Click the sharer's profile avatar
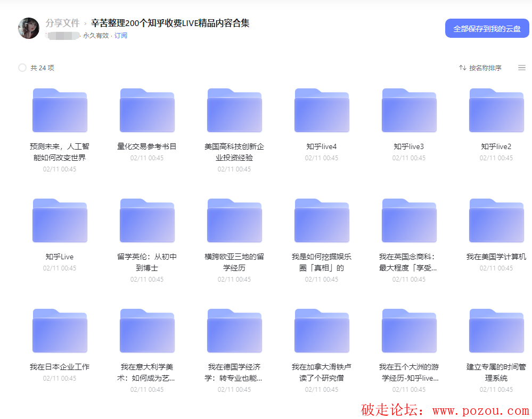Viewport: 532px width, 419px height. [x=29, y=28]
